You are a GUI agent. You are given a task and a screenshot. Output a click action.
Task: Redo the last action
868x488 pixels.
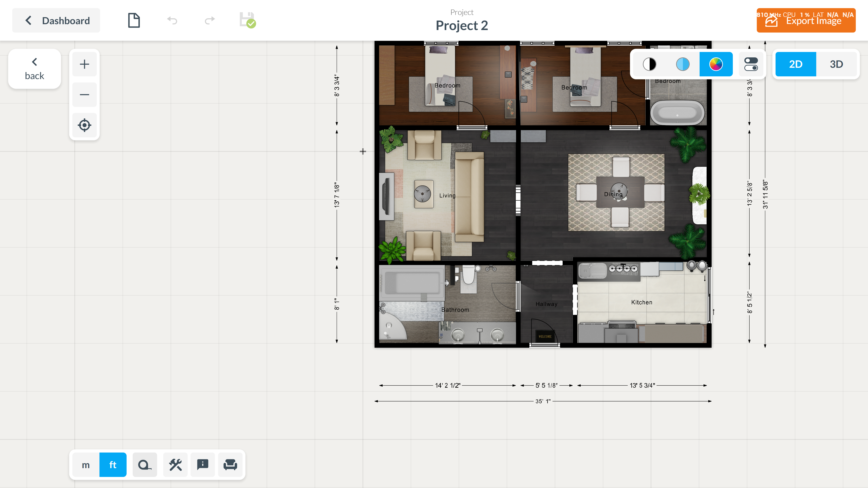210,21
